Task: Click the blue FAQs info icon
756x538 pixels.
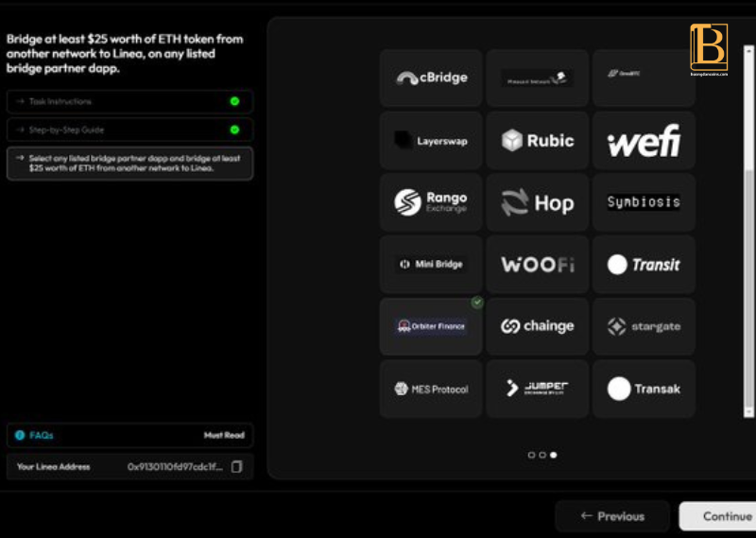Action: [20, 435]
